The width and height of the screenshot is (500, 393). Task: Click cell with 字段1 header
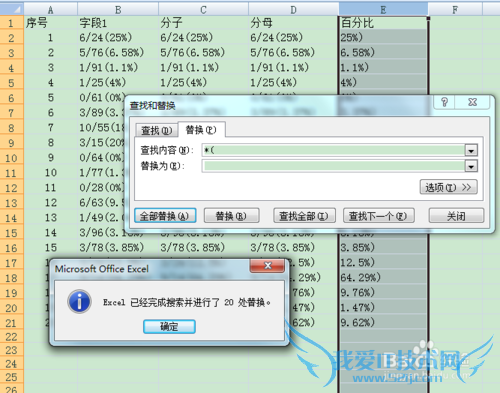point(118,23)
